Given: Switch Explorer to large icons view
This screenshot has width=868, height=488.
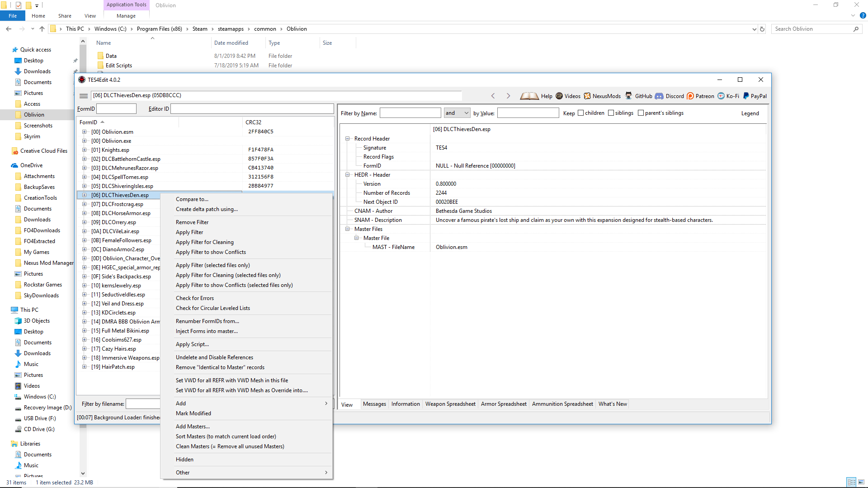Looking at the screenshot, I should [x=861, y=482].
